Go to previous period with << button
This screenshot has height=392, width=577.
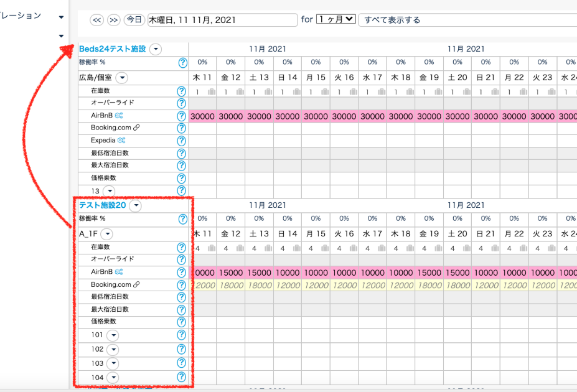pyautogui.click(x=96, y=20)
